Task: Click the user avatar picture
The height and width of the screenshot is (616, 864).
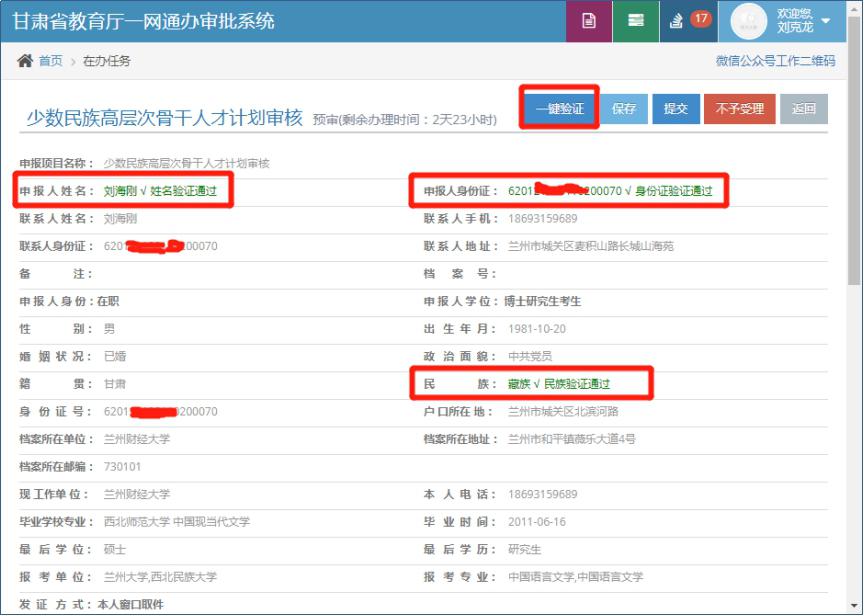Action: point(749,21)
